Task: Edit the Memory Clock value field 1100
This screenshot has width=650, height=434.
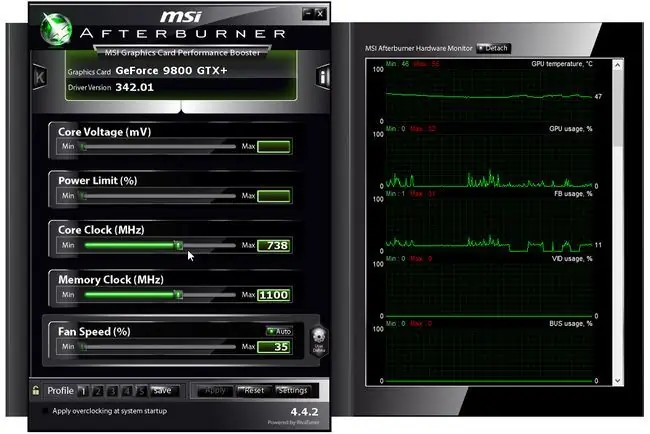Action: [274, 295]
